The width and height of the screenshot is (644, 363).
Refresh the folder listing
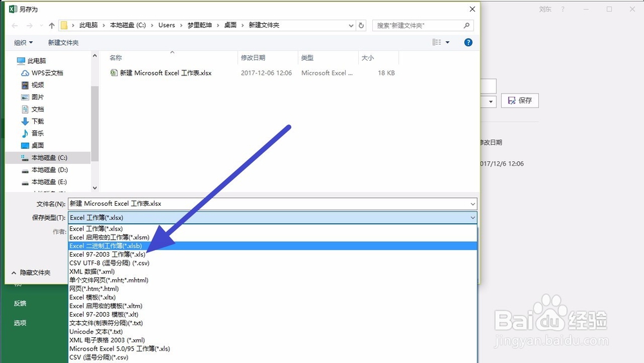(x=361, y=26)
